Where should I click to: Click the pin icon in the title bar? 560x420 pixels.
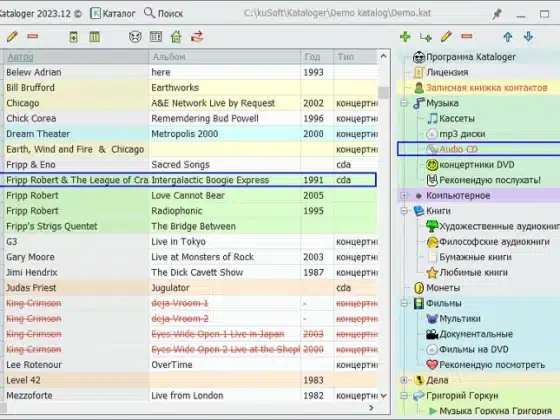pyautogui.click(x=497, y=14)
